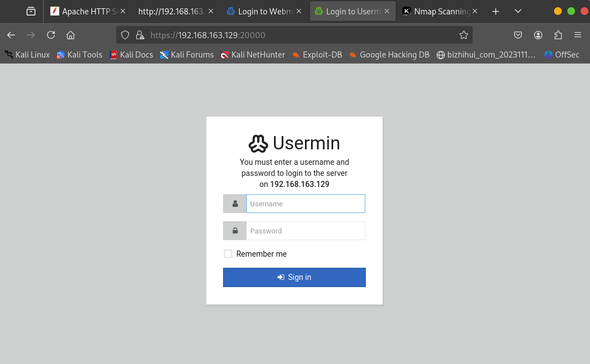This screenshot has width=590, height=364.
Task: Open the Firefox account icon
Action: [x=538, y=35]
